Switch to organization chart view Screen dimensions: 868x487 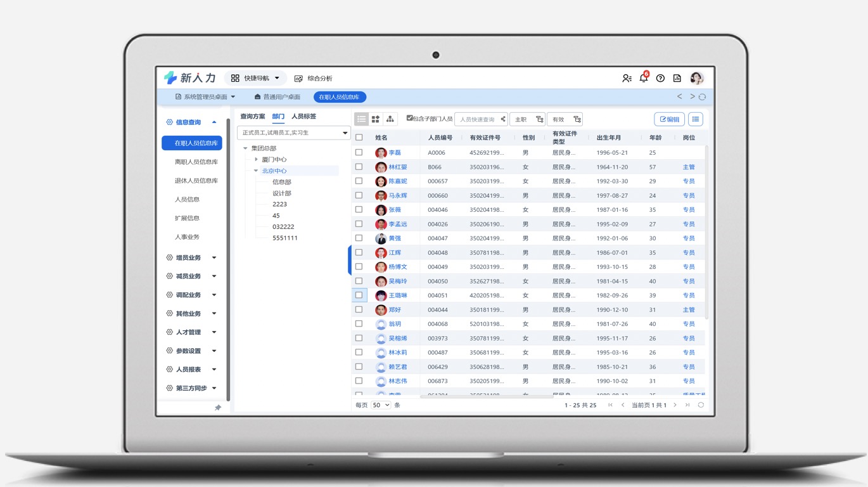coord(390,119)
